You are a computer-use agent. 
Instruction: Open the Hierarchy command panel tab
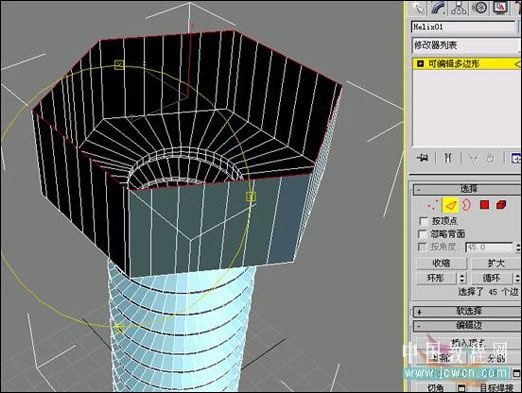pos(459,8)
